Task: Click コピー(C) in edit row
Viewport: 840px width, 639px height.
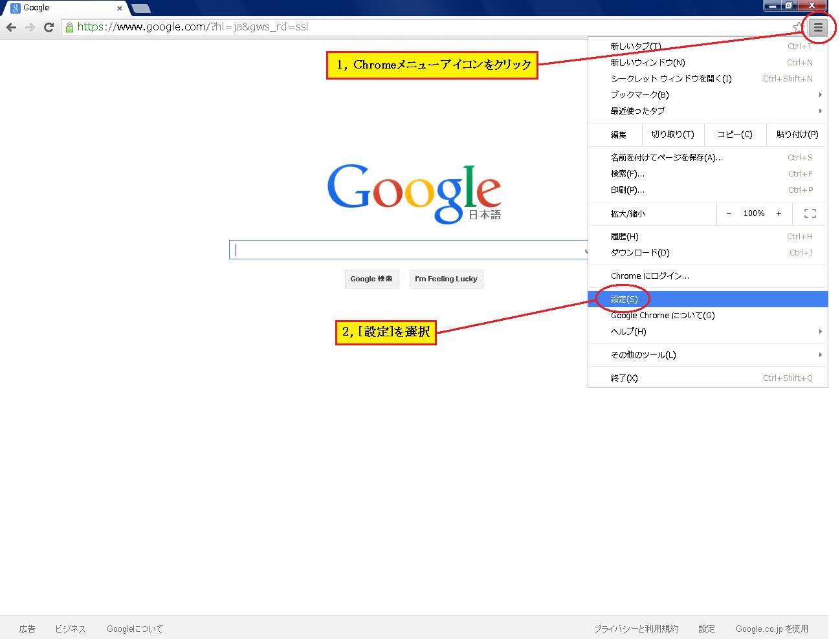Action: [x=735, y=135]
